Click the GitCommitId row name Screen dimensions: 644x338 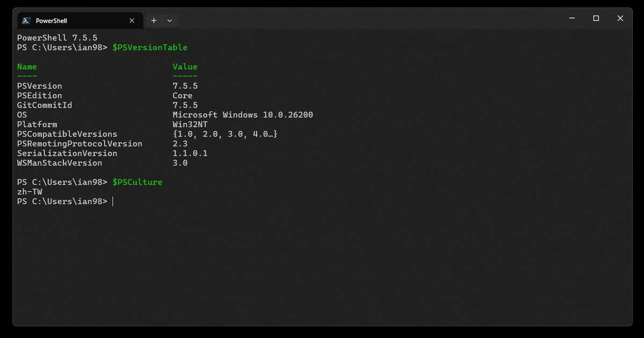pyautogui.click(x=45, y=105)
